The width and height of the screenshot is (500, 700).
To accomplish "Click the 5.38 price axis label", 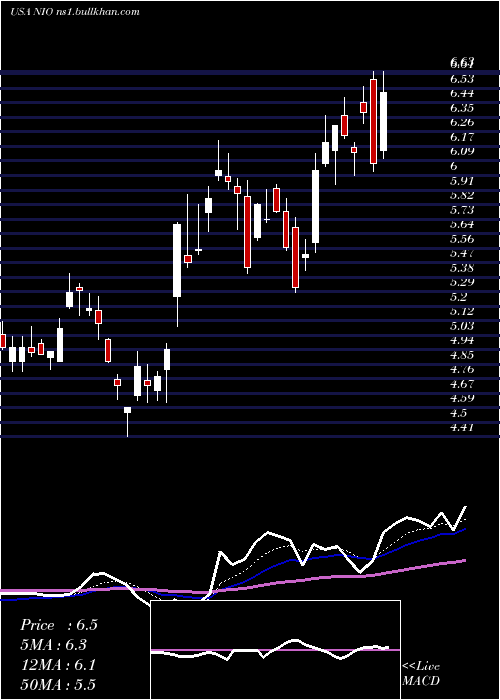I will [462, 268].
